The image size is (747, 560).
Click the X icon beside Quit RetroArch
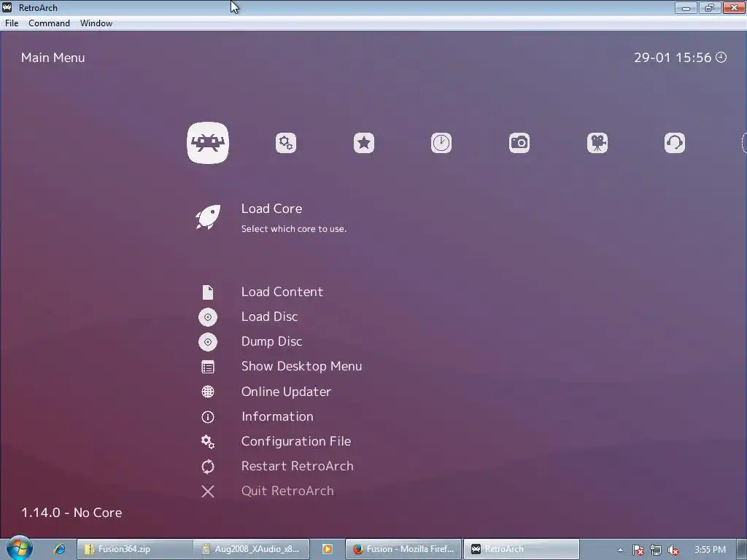pos(208,491)
